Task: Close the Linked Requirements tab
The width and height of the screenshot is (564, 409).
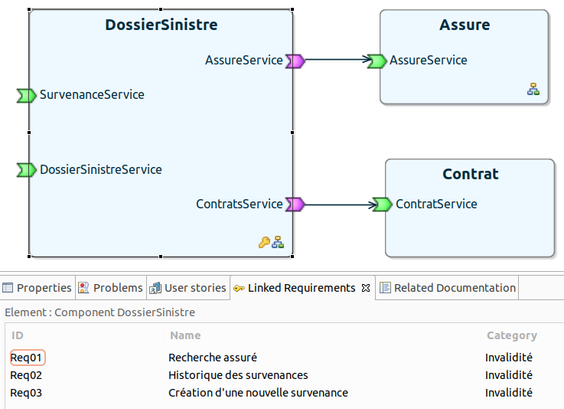Action: (x=366, y=288)
